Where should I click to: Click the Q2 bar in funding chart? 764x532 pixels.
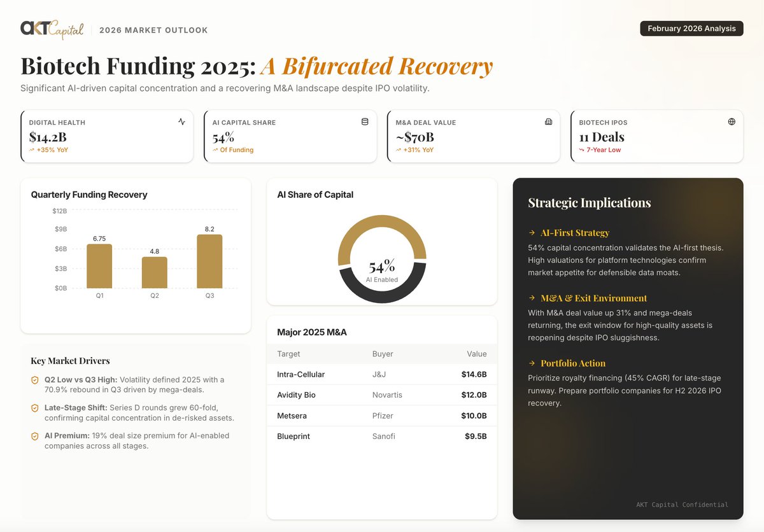click(x=154, y=272)
